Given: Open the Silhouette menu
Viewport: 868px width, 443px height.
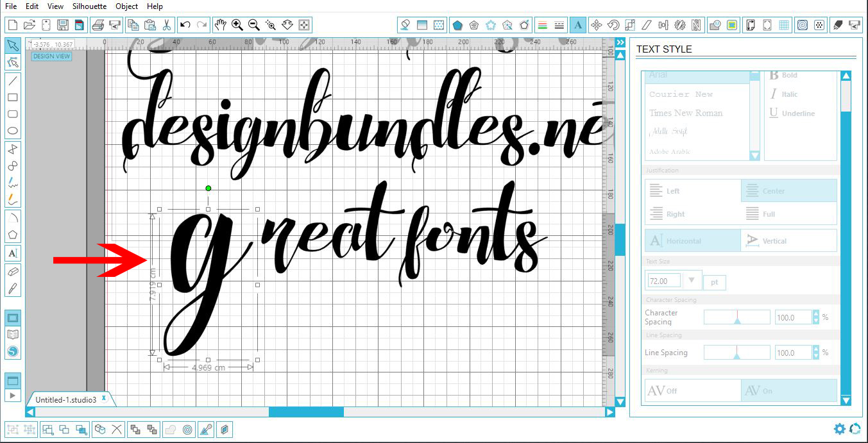Looking at the screenshot, I should 90,6.
